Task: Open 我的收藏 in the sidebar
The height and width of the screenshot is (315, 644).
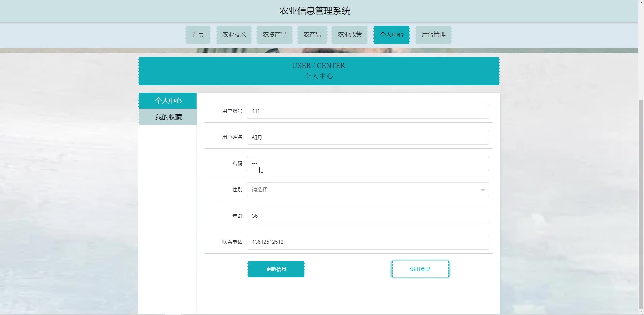Action: pyautogui.click(x=168, y=117)
